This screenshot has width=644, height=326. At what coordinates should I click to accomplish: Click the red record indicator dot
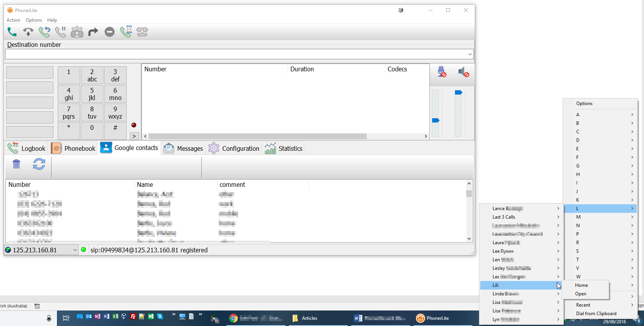pyautogui.click(x=134, y=125)
